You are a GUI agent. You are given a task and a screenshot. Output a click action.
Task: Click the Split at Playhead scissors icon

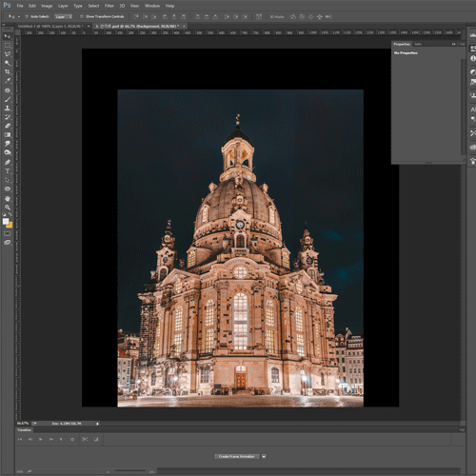(85, 439)
